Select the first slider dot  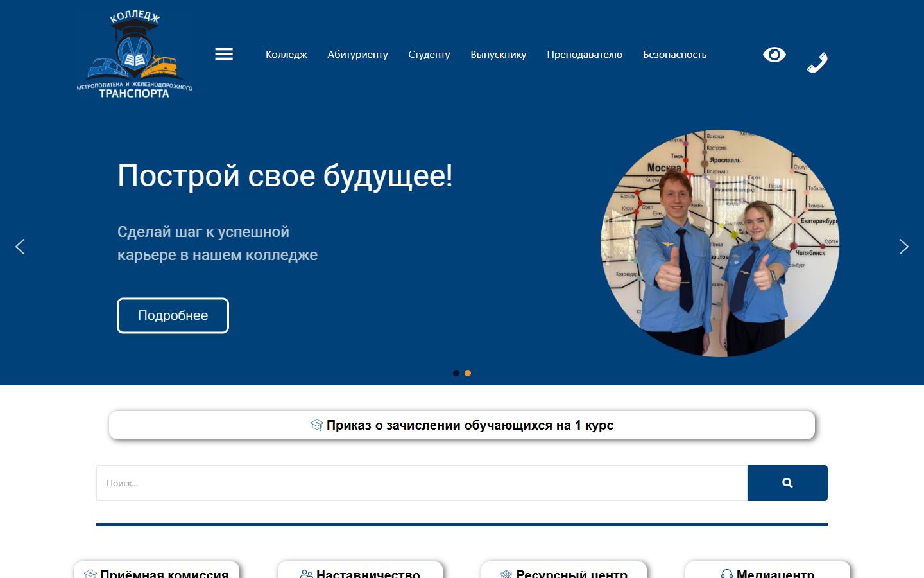[456, 373]
